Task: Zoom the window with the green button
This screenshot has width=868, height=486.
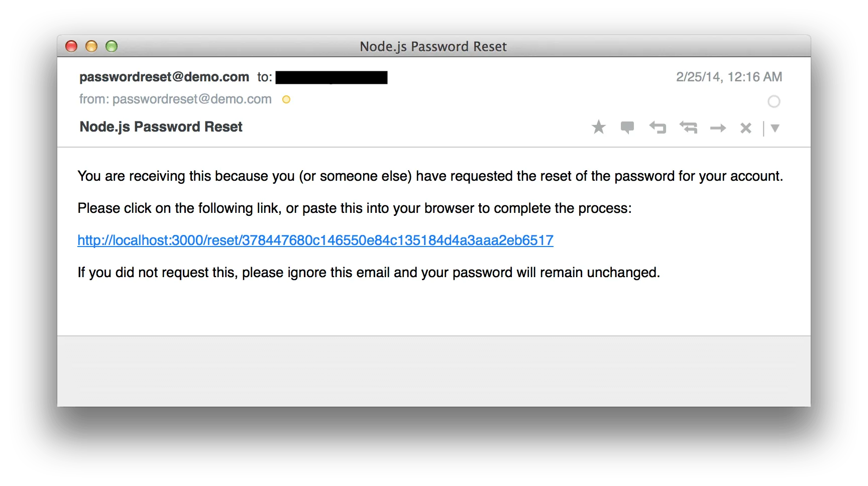Action: point(112,47)
